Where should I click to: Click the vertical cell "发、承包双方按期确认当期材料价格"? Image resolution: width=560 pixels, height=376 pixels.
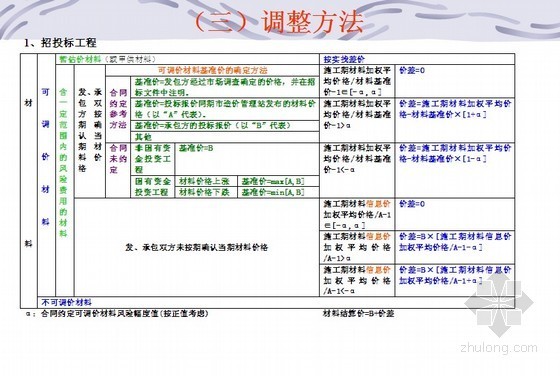pos(90,130)
